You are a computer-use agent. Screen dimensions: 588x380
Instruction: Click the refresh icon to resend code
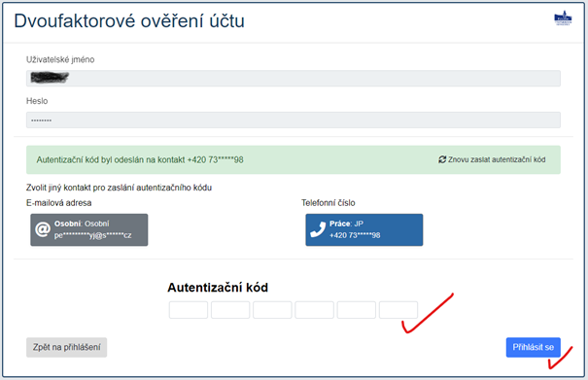[442, 159]
